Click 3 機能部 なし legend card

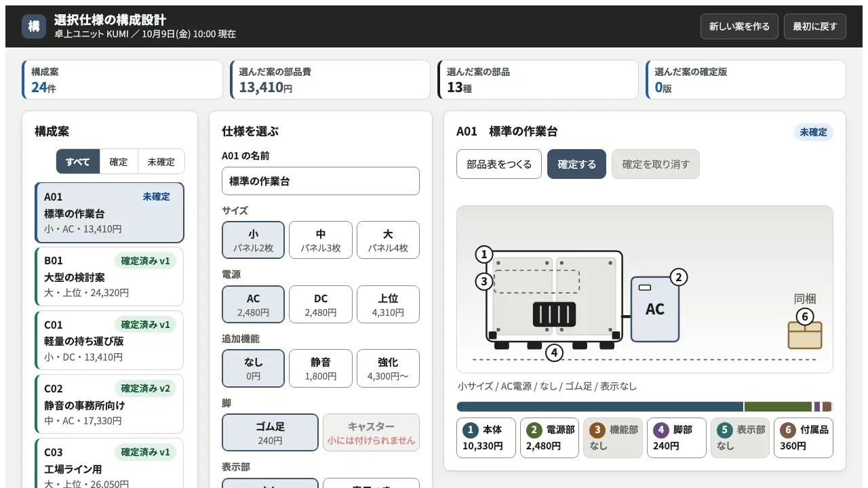[x=613, y=438]
